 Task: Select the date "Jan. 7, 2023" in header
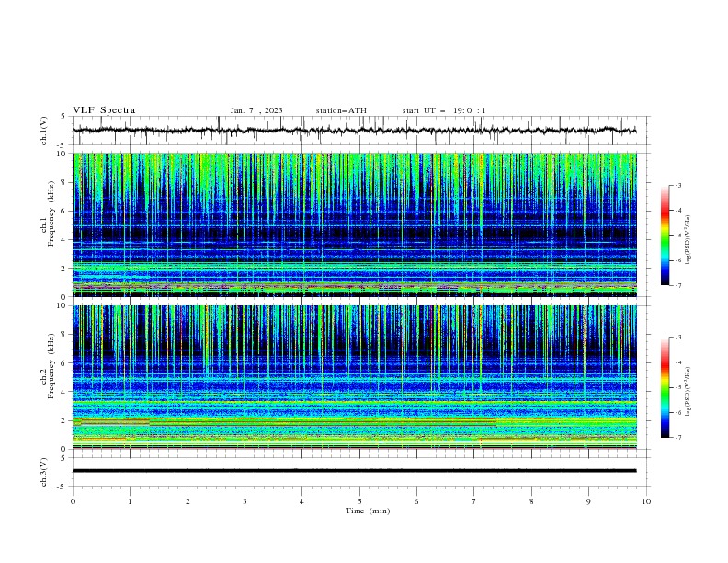[256, 110]
